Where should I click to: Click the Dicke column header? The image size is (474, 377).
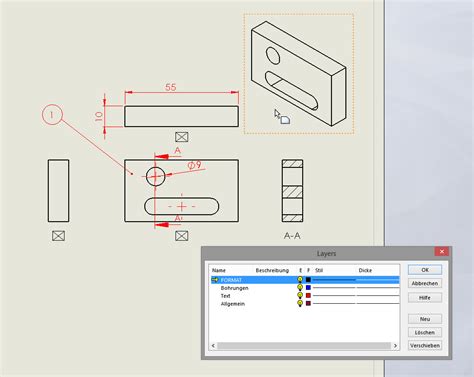click(x=365, y=270)
